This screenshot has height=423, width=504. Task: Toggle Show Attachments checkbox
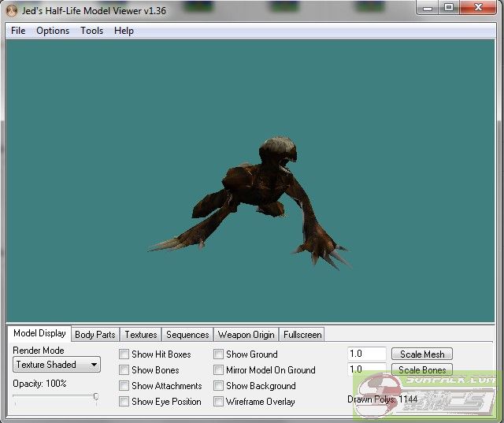click(x=124, y=386)
